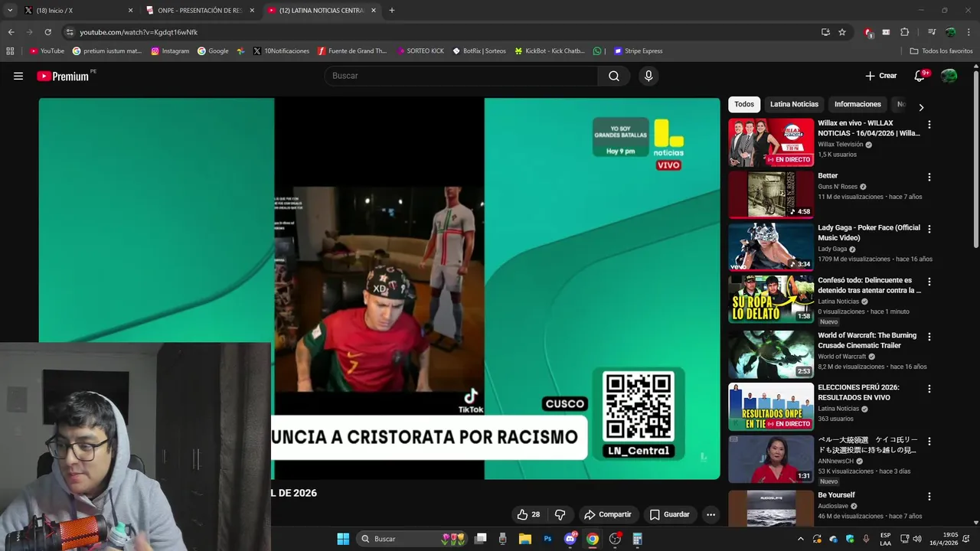The width and height of the screenshot is (980, 551).
Task: Open more actions below the video
Action: 710,514
